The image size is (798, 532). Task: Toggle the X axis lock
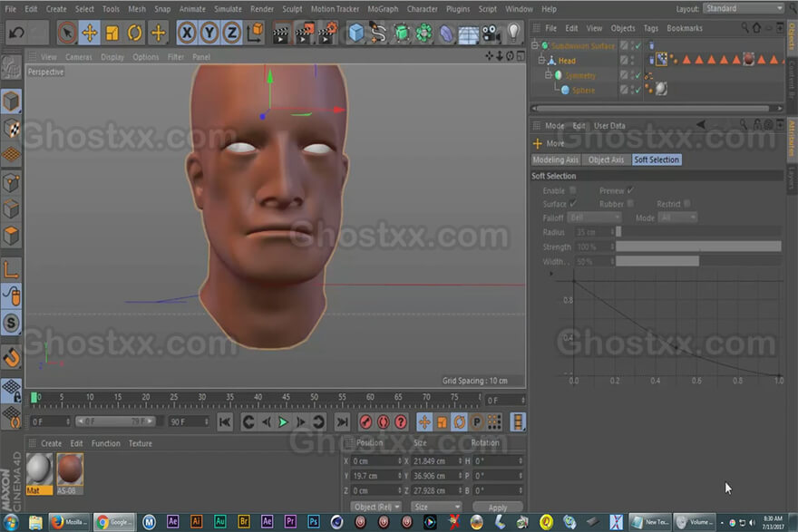click(x=188, y=33)
